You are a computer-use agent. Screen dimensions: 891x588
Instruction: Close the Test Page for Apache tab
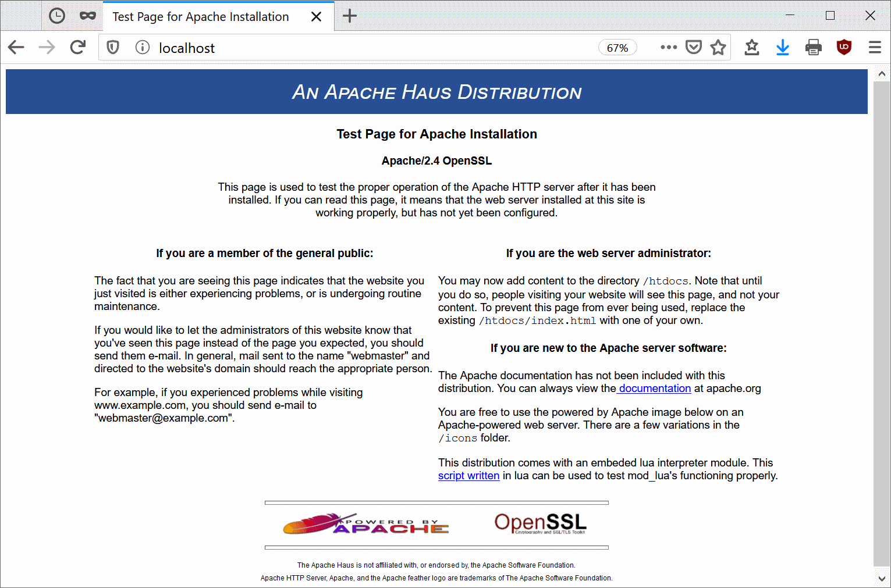(x=316, y=16)
